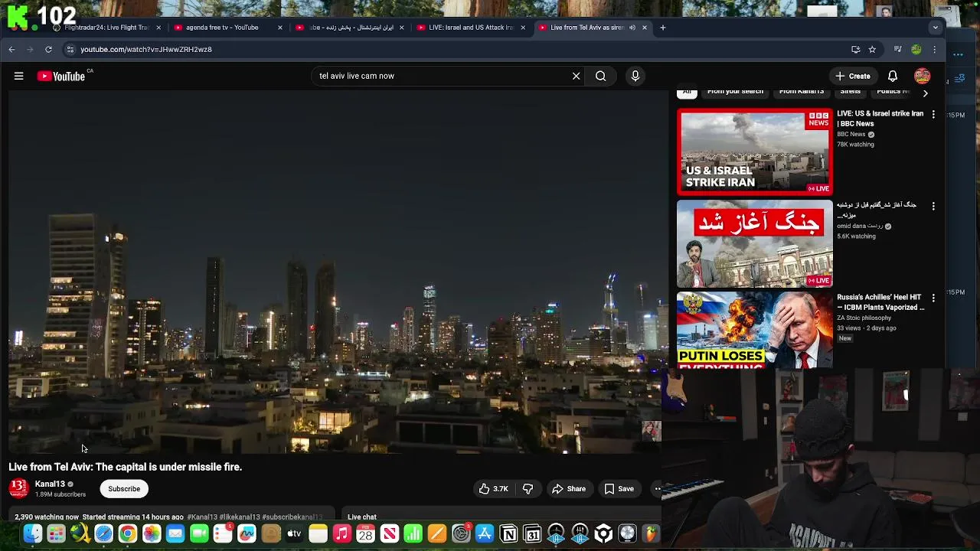The image size is (980, 551).
Task: Dislike the Tel Aviv live video
Action: [528, 488]
